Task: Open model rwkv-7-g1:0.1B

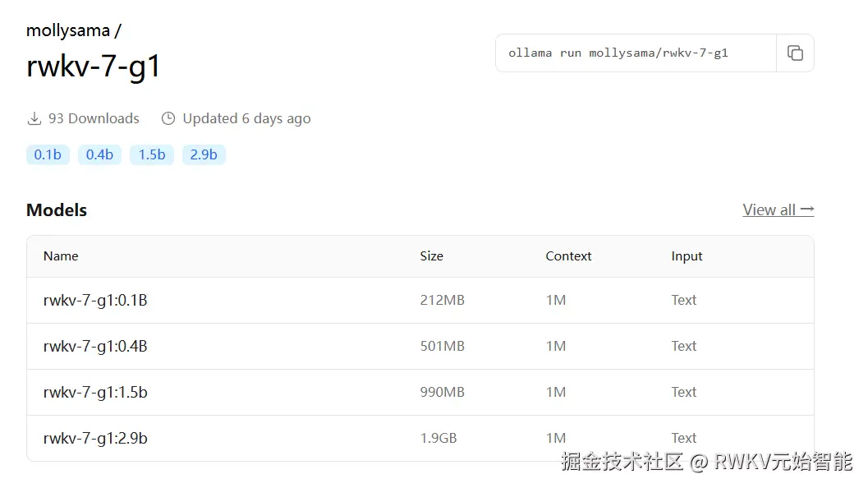Action: [95, 300]
